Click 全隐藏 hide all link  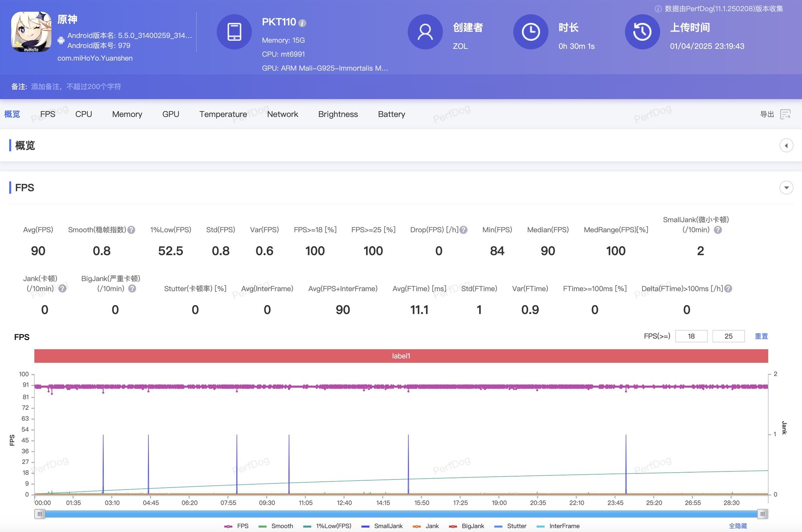pyautogui.click(x=737, y=526)
